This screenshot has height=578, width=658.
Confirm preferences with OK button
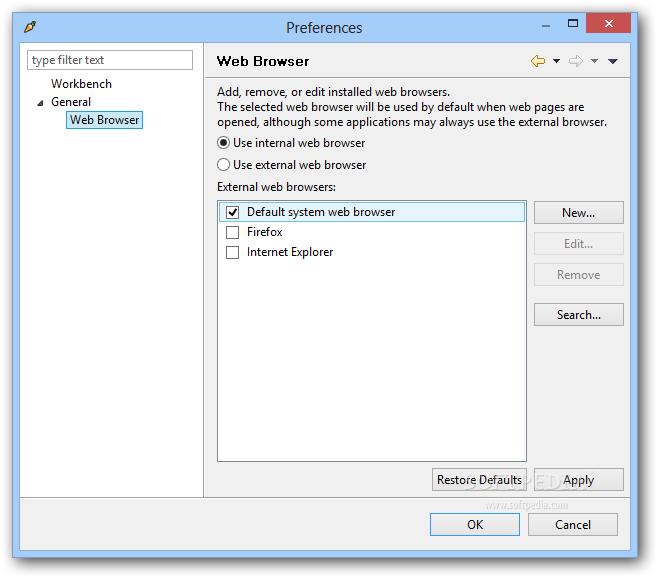click(475, 525)
